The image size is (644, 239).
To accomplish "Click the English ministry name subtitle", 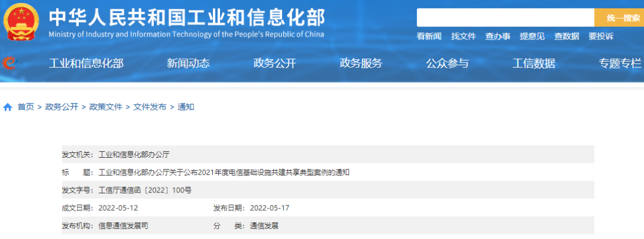I will coord(186,34).
